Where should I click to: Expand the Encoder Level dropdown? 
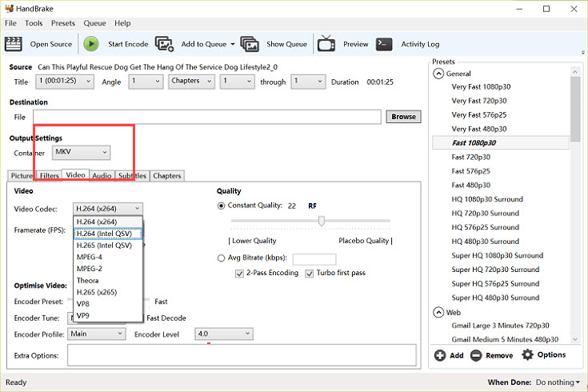223,334
